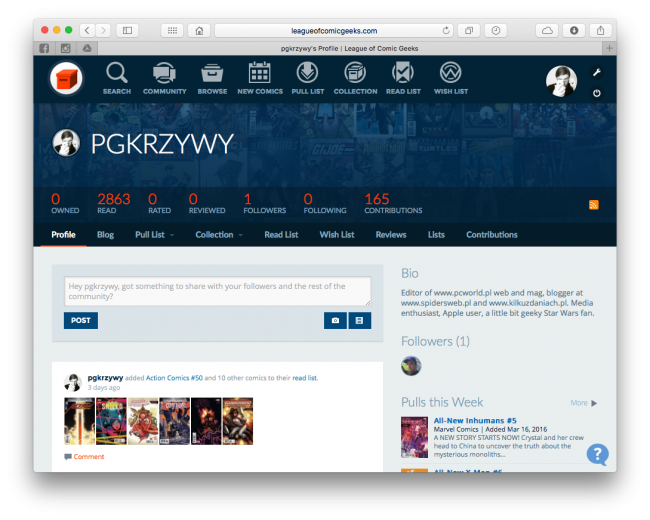Screen dimensions: 650x520
Task: Click the camera photo upload button
Action: point(335,321)
